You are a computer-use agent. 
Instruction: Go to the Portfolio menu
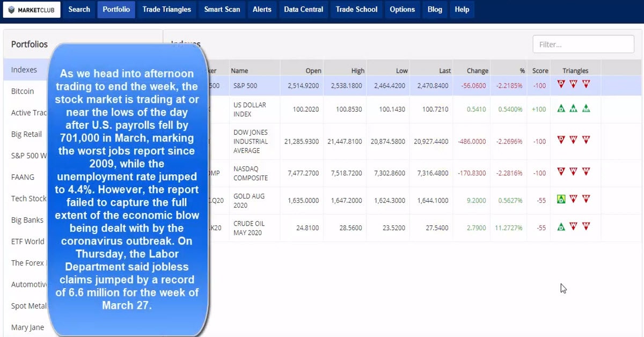116,10
